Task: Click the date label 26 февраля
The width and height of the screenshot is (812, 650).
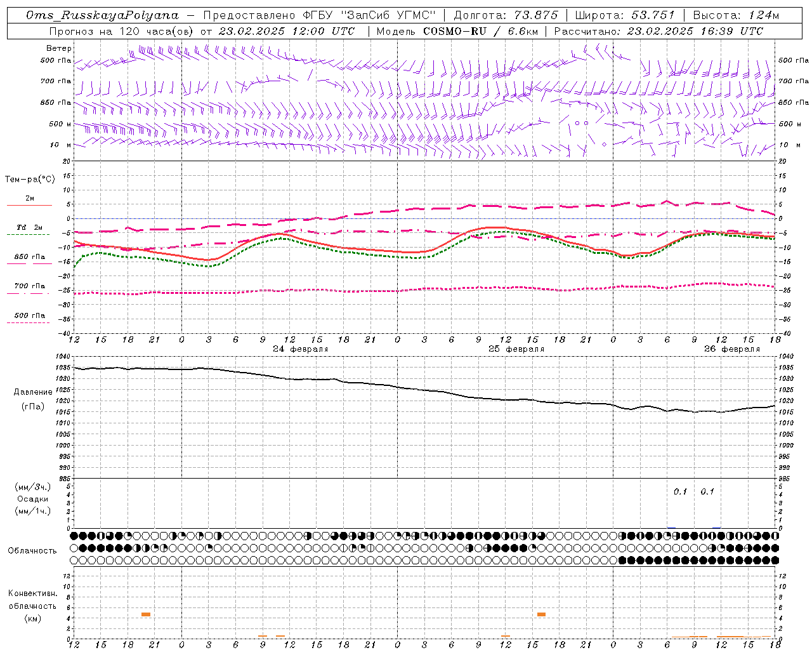Action: [732, 349]
